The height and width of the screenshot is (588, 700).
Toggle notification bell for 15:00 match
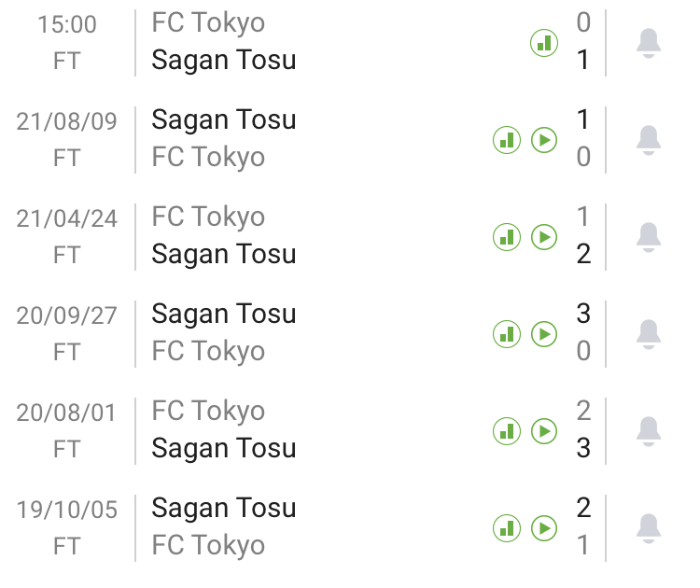click(649, 42)
